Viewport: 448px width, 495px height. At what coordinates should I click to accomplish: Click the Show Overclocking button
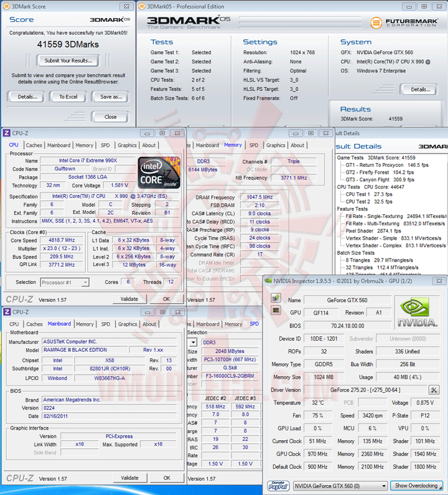(416, 486)
